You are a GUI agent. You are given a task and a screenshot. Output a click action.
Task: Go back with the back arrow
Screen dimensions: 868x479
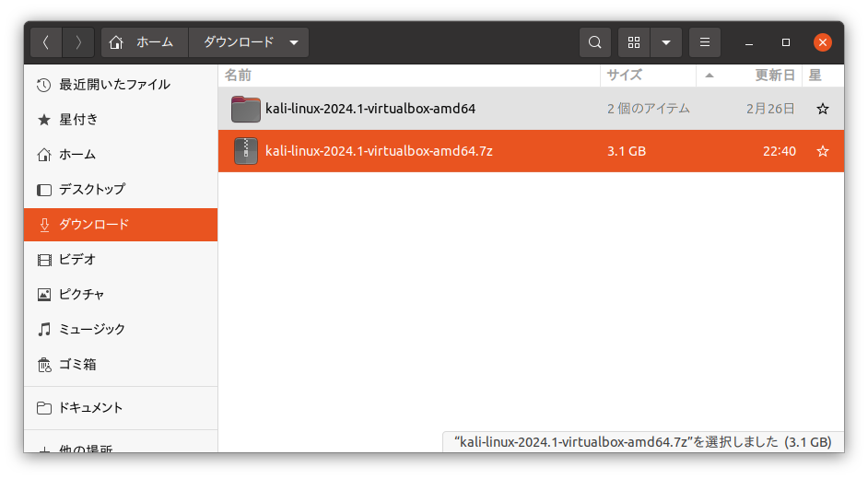click(x=46, y=42)
